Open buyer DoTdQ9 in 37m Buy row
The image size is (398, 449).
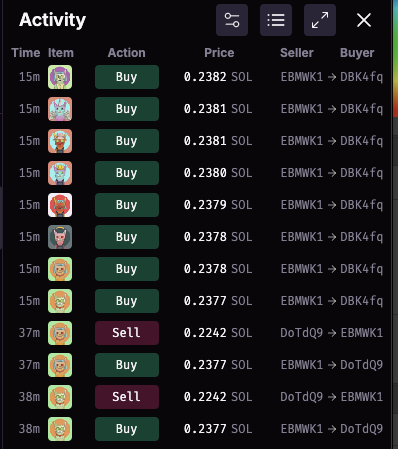pos(362,365)
